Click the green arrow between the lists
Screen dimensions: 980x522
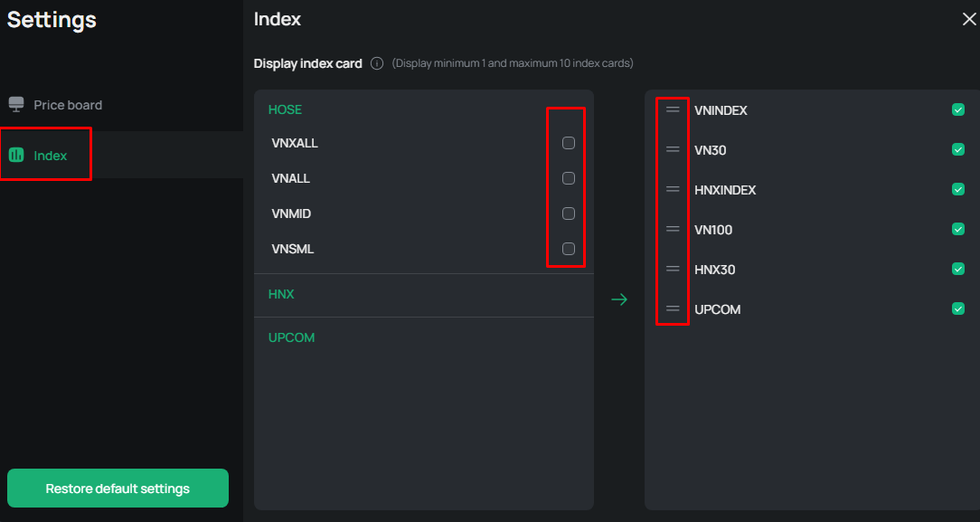tap(619, 299)
